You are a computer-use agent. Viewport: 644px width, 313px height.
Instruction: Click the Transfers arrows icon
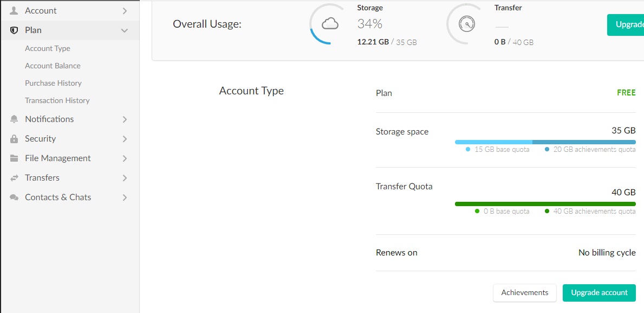[x=14, y=178]
